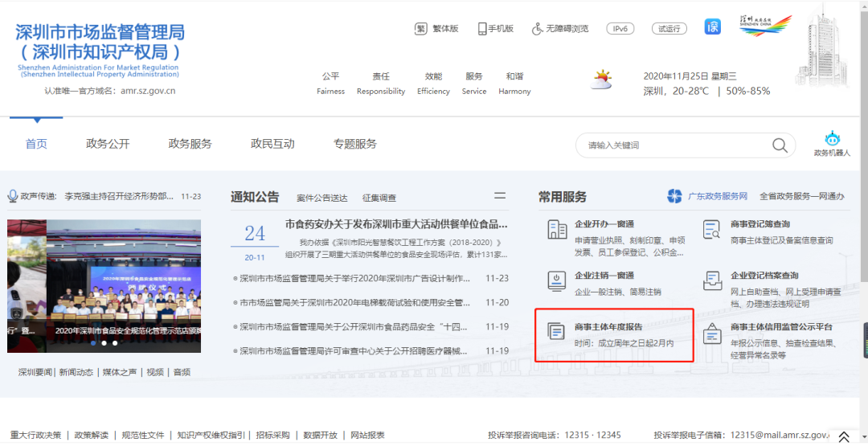Select the second carousel dot
Screen dimensions: 868x446
104,343
